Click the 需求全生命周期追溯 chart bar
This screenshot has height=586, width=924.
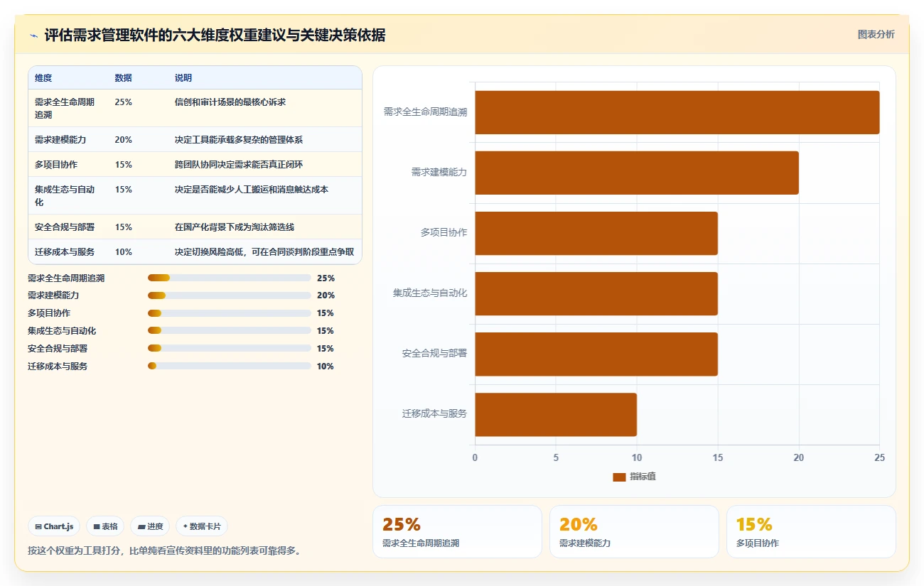[677, 112]
